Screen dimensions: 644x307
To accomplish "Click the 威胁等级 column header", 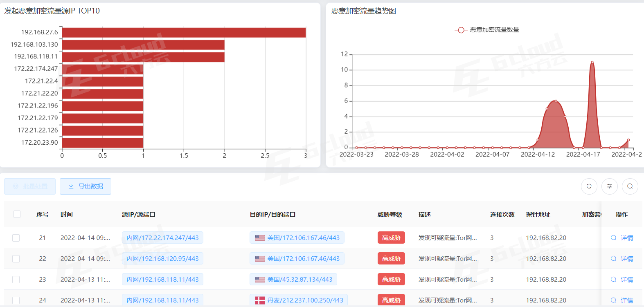I will coord(390,215).
